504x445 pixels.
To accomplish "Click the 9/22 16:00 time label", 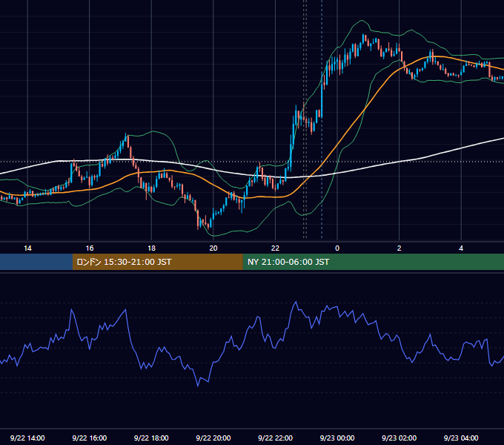I will (90, 438).
